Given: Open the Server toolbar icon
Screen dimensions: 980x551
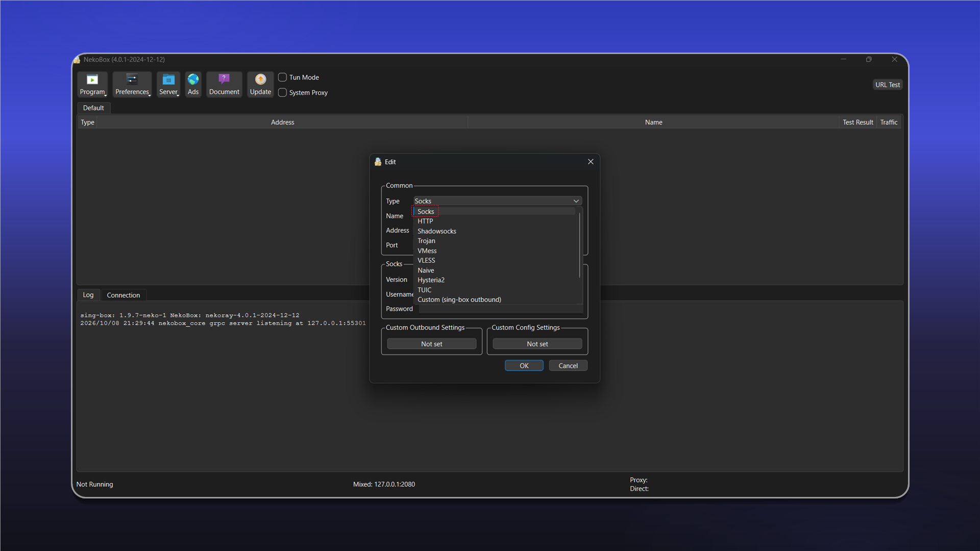Looking at the screenshot, I should tap(168, 84).
